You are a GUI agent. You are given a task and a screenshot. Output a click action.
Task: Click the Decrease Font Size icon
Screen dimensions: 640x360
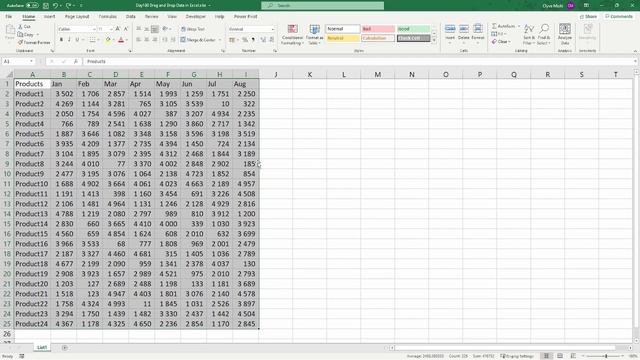(126, 29)
